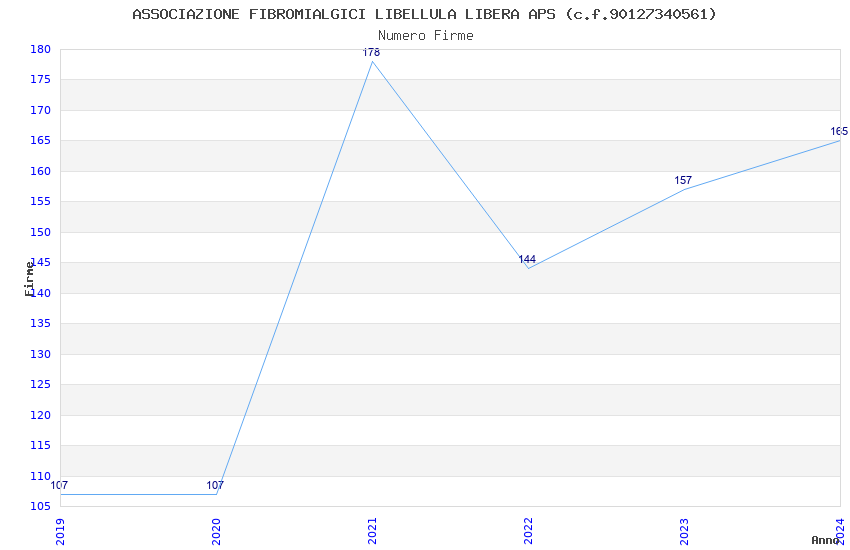The image size is (850, 550).
Task: Select the 178 data label for 2021
Action: pos(371,53)
